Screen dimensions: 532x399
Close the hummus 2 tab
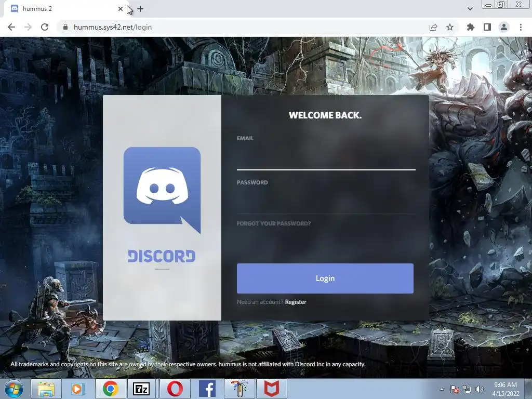pyautogui.click(x=121, y=9)
